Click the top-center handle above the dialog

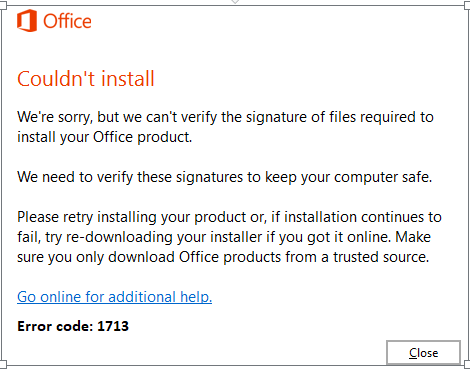(235, 2)
